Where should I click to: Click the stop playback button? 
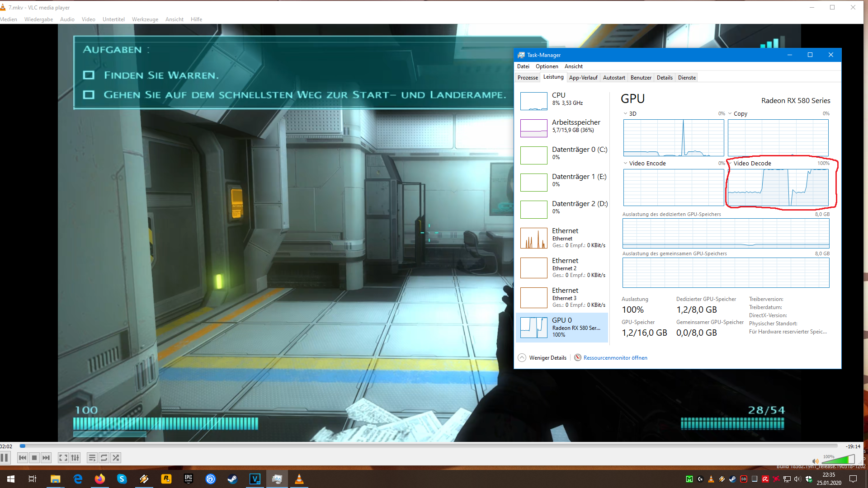34,458
